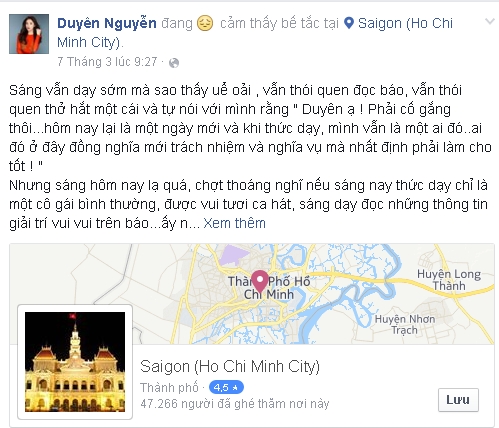The width and height of the screenshot is (499, 428).
Task: Click Duyên Nguyễn profile picture
Action: [29, 34]
